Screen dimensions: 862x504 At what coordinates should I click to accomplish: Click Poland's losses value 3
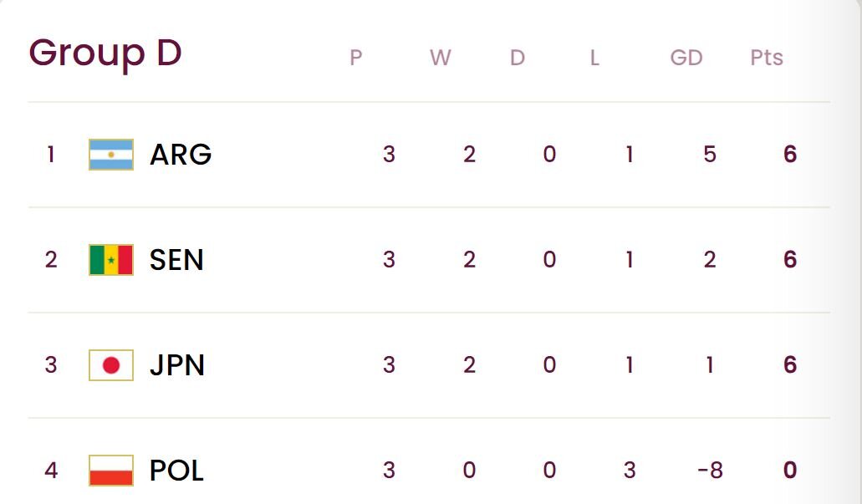[630, 471]
